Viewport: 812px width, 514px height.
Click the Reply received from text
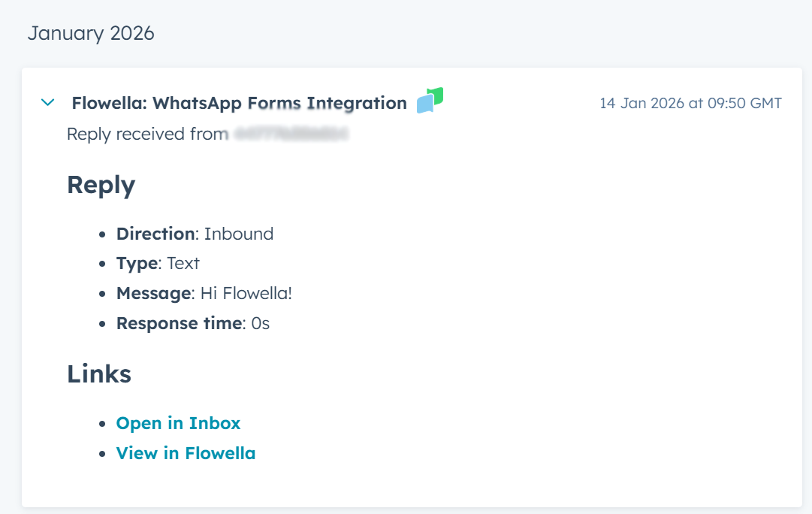click(146, 135)
